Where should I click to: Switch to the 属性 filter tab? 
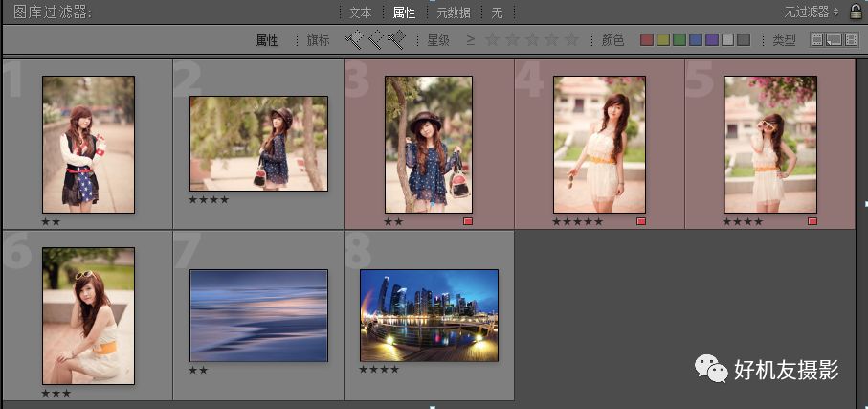coord(404,12)
